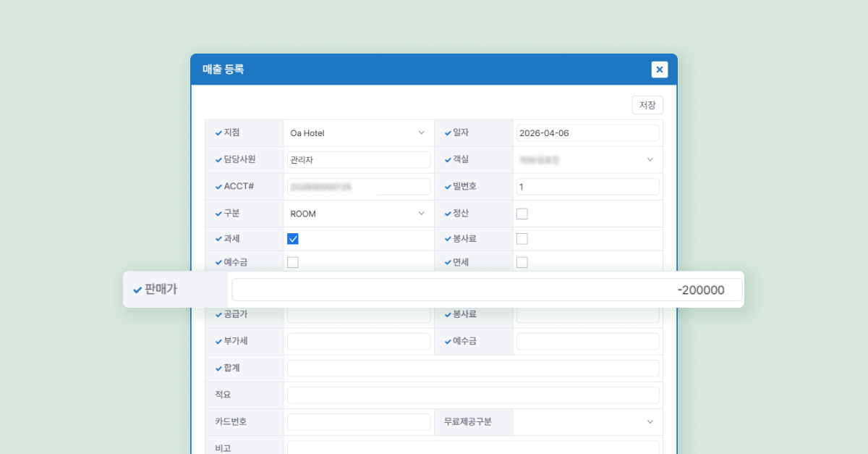This screenshot has height=454, width=868.
Task: Click the 적요 input field
Action: [x=473, y=395]
